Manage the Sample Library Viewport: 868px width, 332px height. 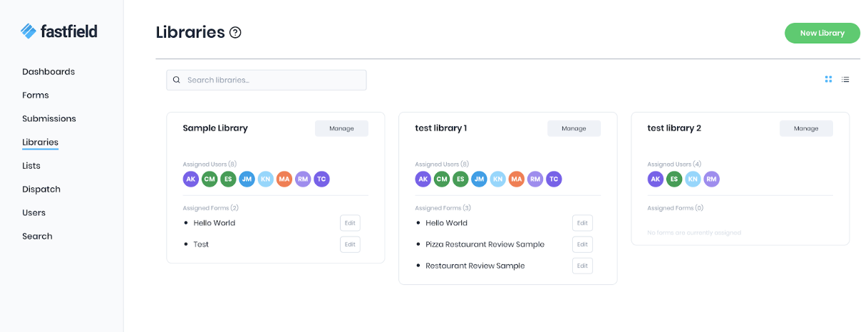341,128
